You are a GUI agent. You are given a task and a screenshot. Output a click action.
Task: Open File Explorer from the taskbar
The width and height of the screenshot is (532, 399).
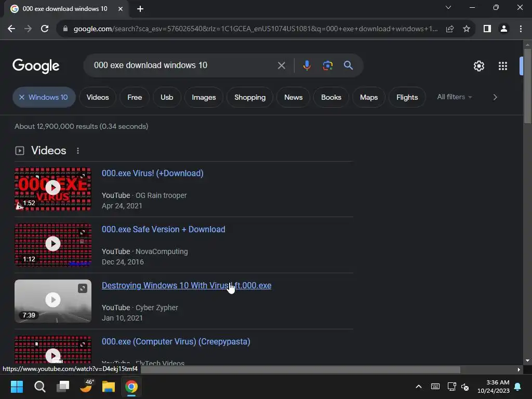(109, 387)
